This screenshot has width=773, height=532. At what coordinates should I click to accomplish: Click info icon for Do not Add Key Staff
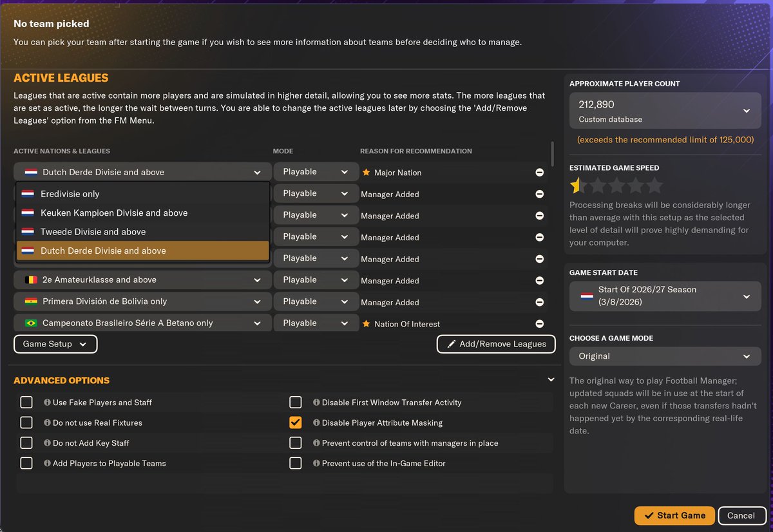[x=47, y=443]
